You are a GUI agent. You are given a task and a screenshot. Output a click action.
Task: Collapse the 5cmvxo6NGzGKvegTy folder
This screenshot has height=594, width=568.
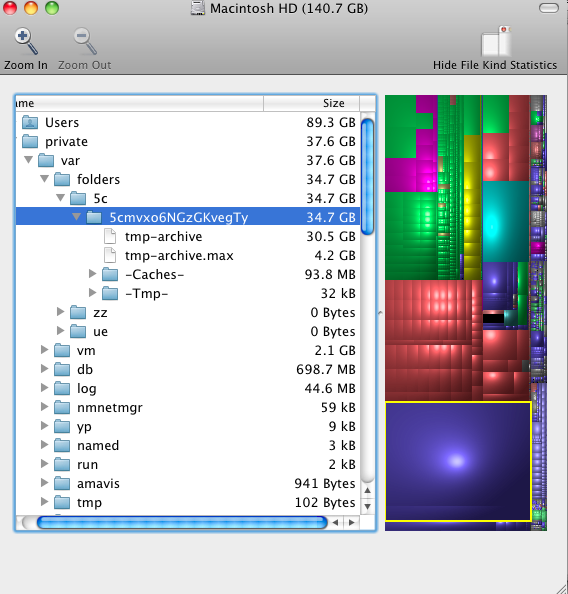click(76, 217)
